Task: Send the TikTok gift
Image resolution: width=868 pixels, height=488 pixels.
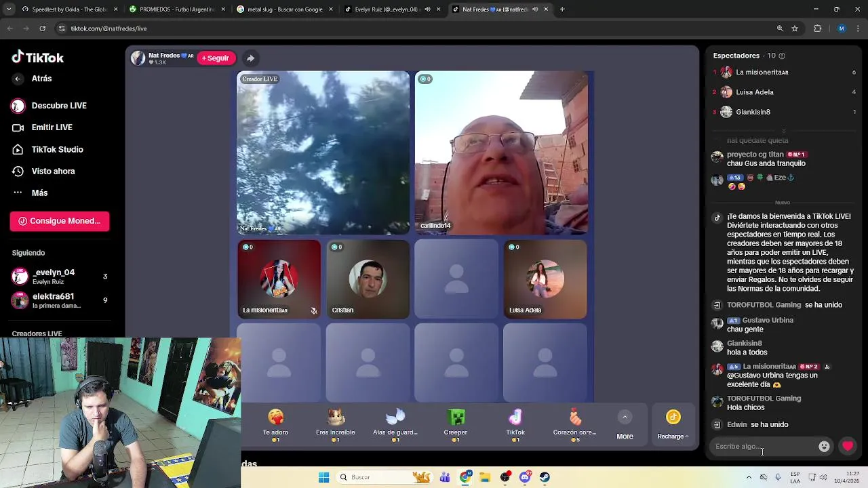Action: pyautogui.click(x=515, y=425)
